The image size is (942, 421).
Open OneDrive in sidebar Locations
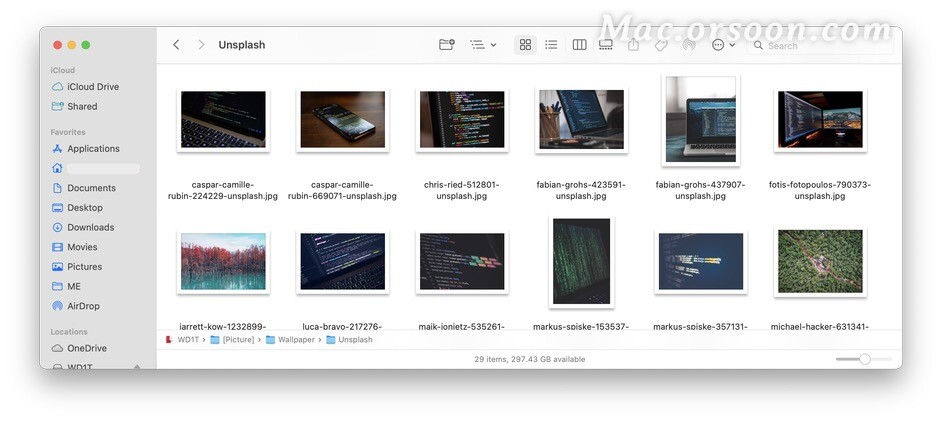[x=87, y=348]
